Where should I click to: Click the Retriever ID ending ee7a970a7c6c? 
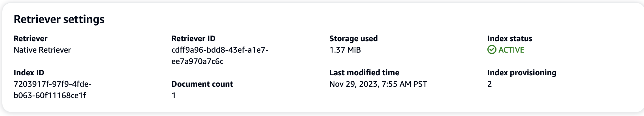point(197,61)
